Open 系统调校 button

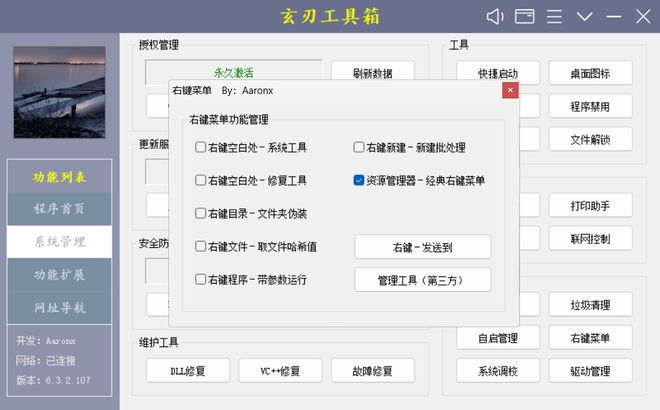498,371
